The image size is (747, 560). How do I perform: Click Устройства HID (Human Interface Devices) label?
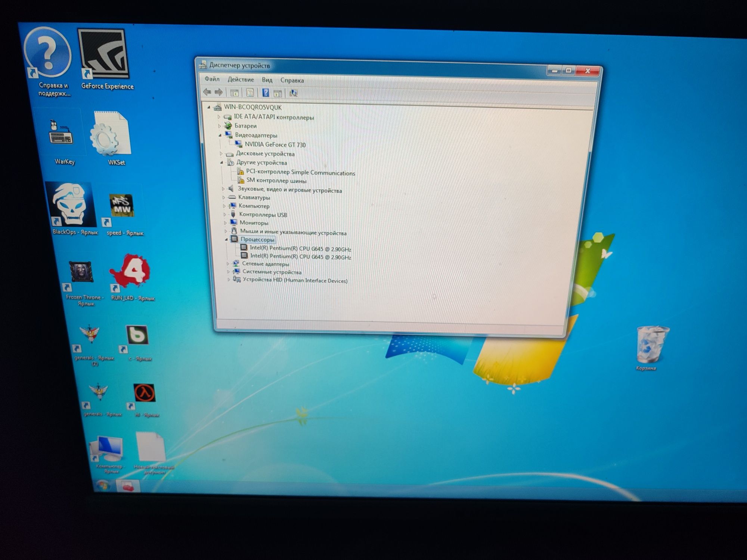pos(295,280)
